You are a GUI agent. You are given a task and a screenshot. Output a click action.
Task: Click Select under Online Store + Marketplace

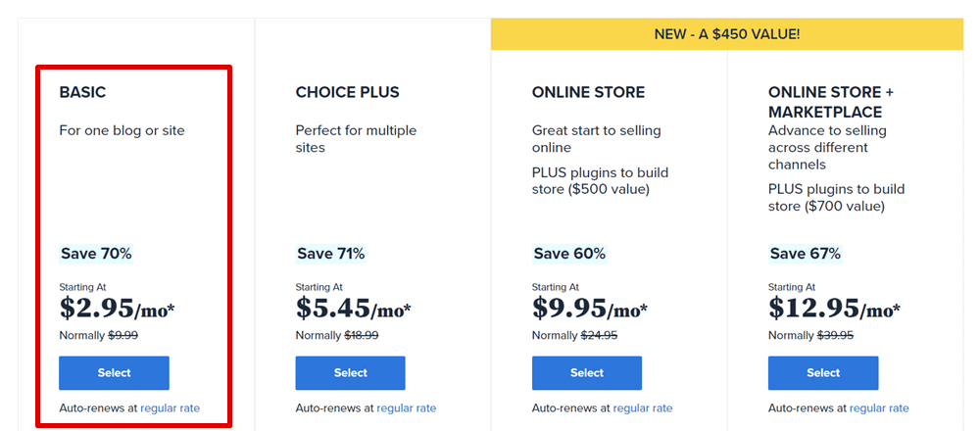823,373
